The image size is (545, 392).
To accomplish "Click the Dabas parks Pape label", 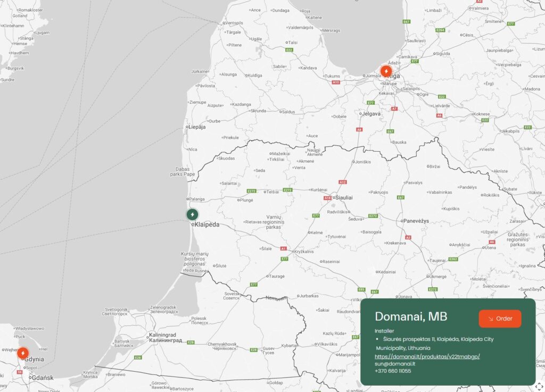I will [x=183, y=172].
